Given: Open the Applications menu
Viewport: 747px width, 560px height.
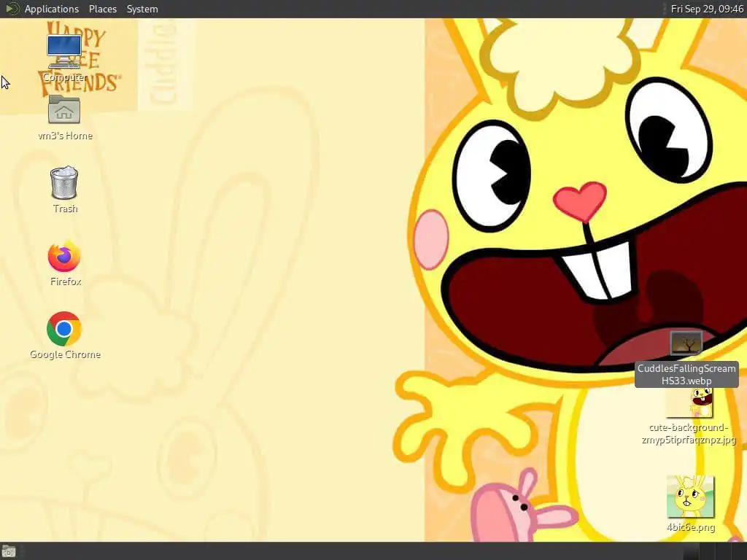Looking at the screenshot, I should click(52, 9).
